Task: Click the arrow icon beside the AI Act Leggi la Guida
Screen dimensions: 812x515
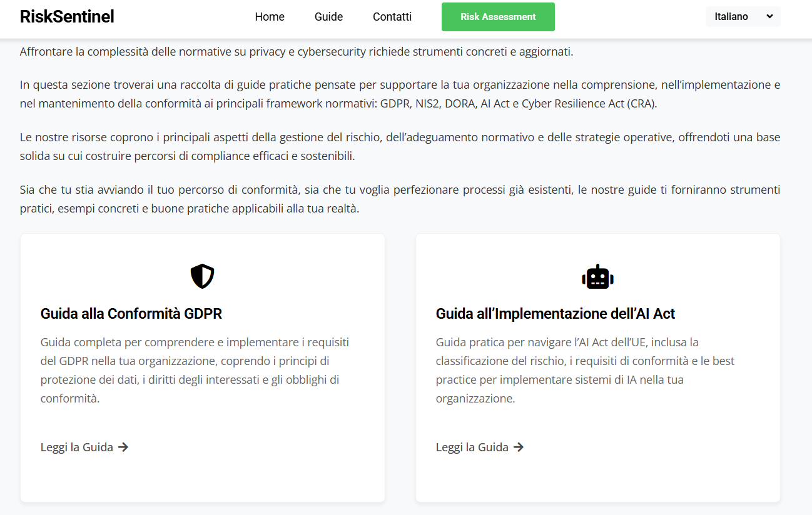Action: (x=519, y=447)
